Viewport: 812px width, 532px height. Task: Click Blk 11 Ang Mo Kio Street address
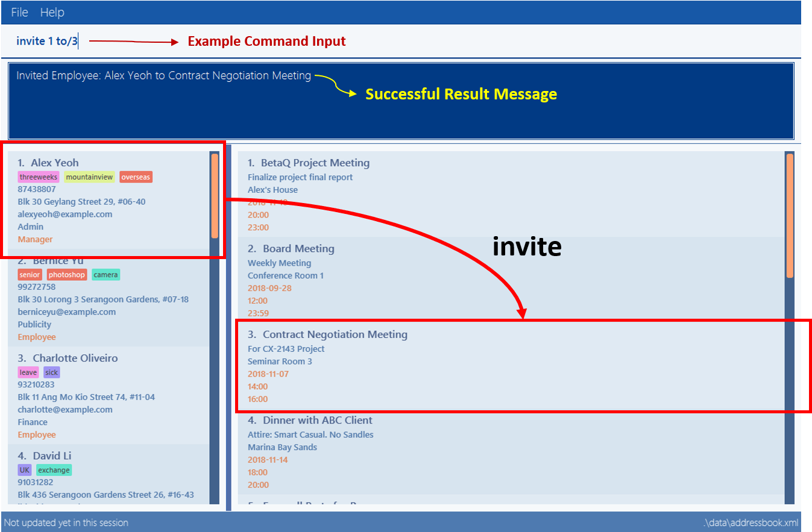click(86, 397)
